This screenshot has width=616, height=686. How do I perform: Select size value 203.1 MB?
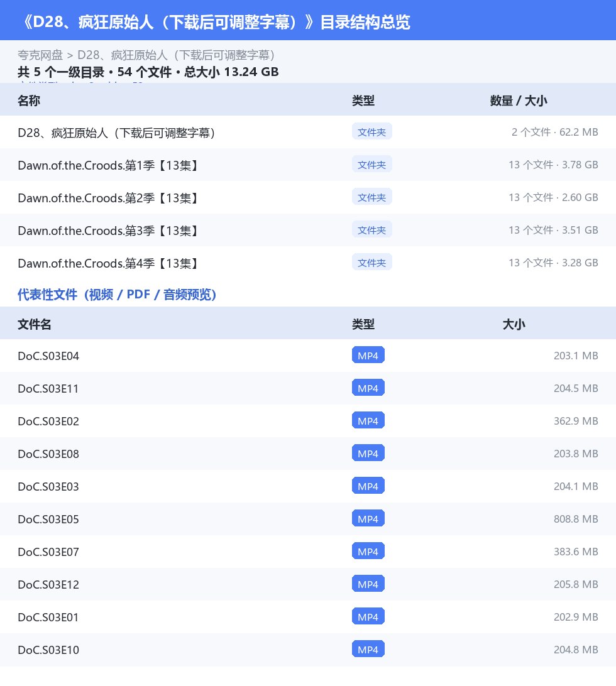coord(576,356)
